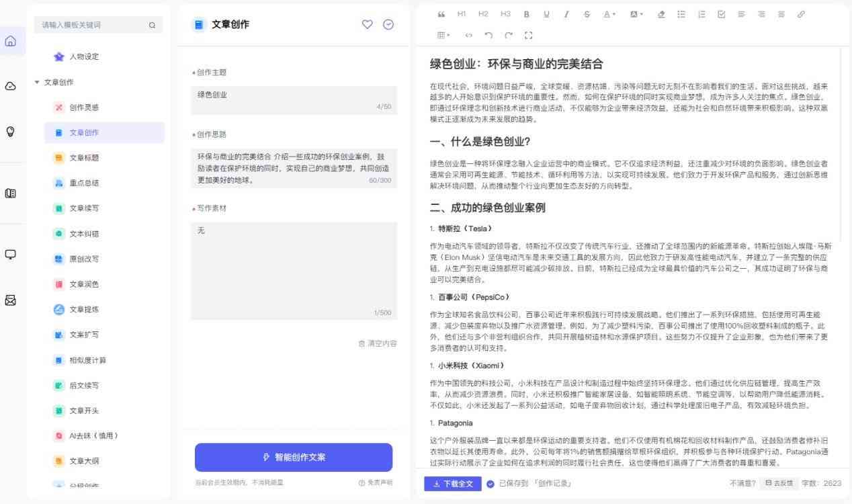Insert a hyperlink
Viewport: 852px width, 504px height.
coord(801,14)
